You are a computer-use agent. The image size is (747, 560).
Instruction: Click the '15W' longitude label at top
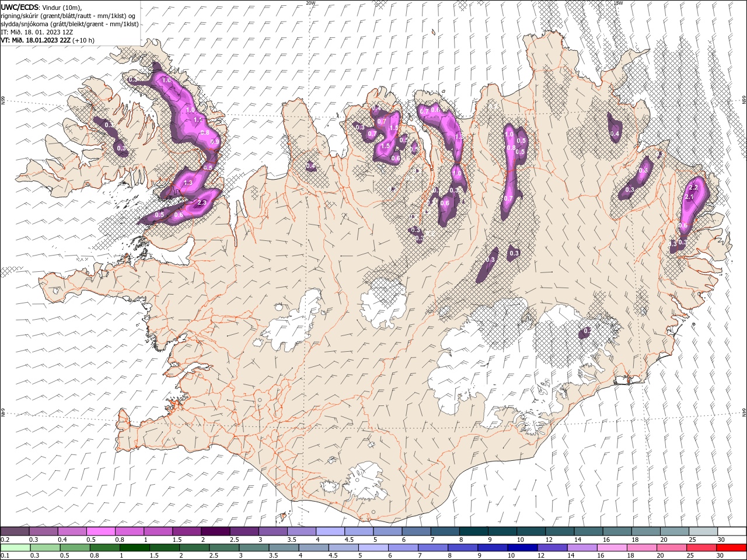click(x=619, y=3)
